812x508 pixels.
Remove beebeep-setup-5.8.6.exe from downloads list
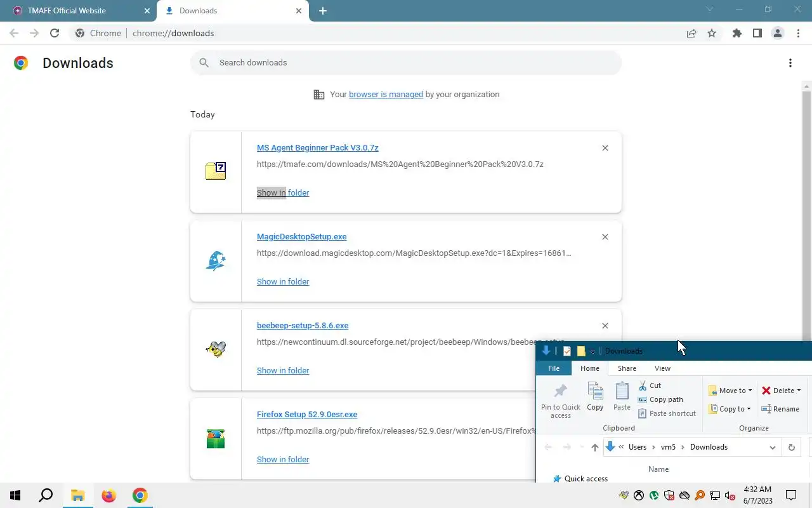tap(605, 326)
